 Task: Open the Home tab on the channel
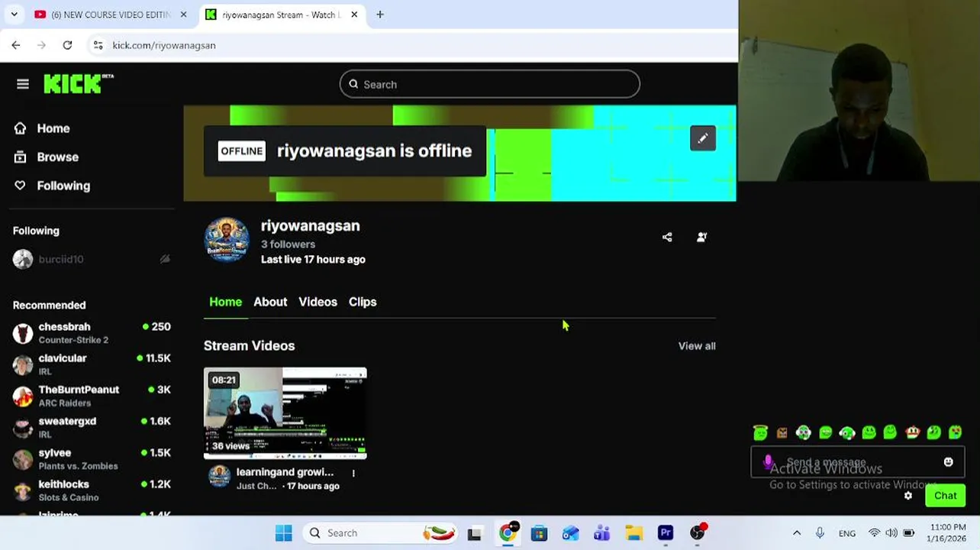225,302
